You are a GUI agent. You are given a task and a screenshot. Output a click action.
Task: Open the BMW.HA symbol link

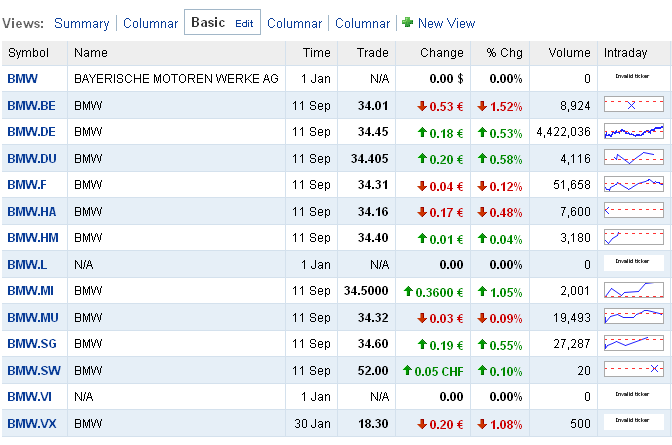point(32,212)
